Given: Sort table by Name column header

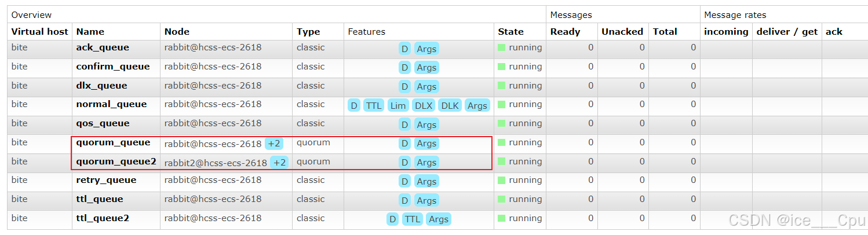Looking at the screenshot, I should (x=90, y=32).
